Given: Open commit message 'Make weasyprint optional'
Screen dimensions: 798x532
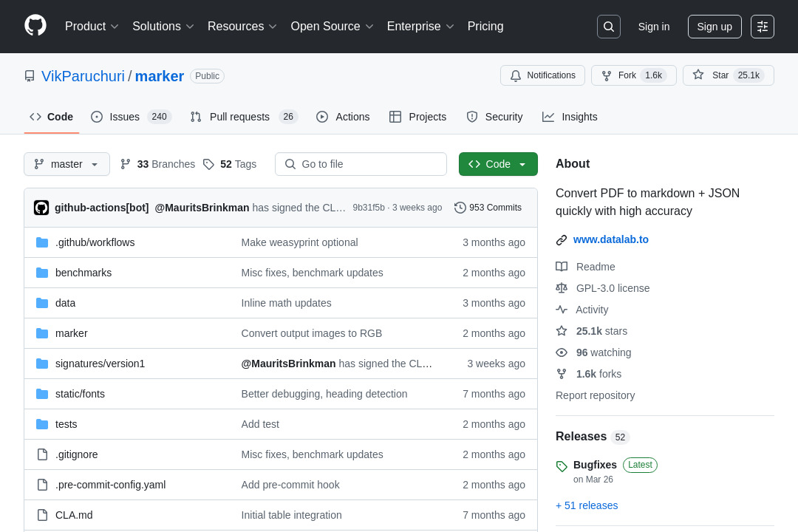Looking at the screenshot, I should click(299, 242).
